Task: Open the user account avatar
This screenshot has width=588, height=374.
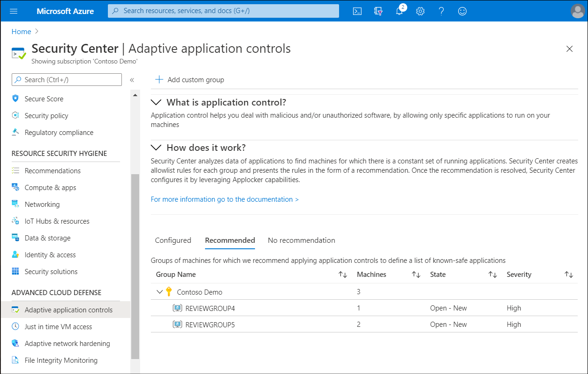Action: click(x=578, y=11)
